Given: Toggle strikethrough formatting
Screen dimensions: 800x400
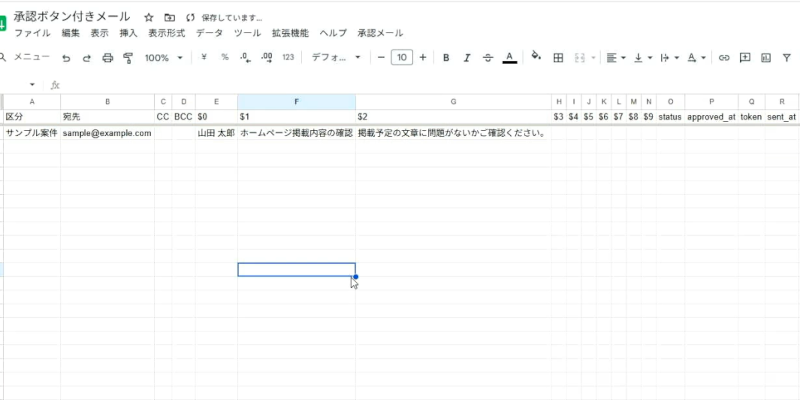Looking at the screenshot, I should (x=488, y=58).
